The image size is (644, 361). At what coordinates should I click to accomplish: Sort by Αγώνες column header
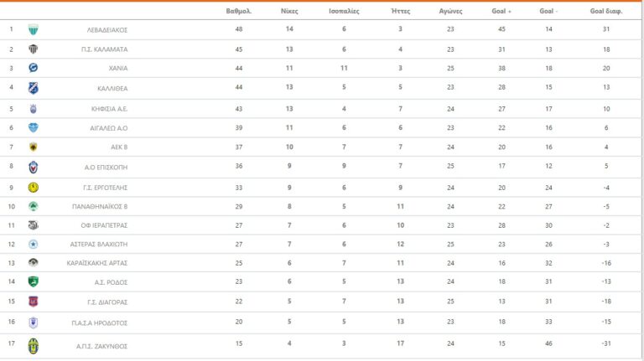[450, 12]
